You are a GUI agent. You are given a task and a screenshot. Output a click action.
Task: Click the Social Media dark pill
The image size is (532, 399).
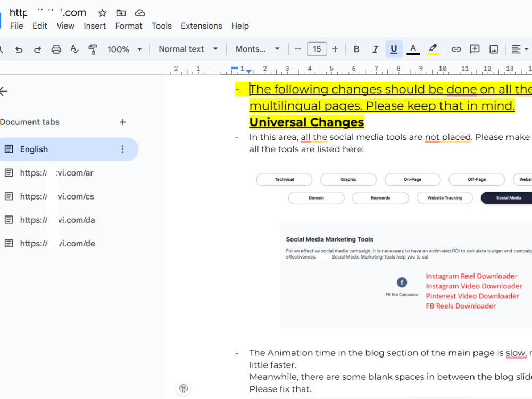[507, 198]
